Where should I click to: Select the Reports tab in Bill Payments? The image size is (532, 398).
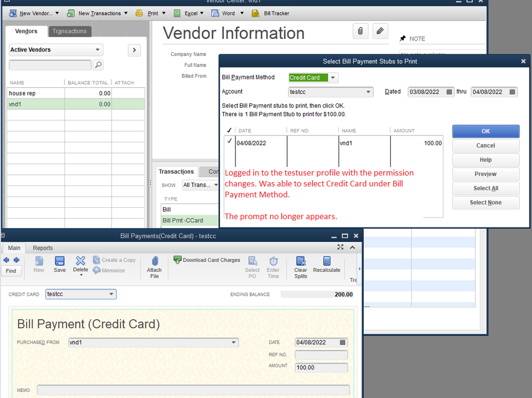point(43,248)
